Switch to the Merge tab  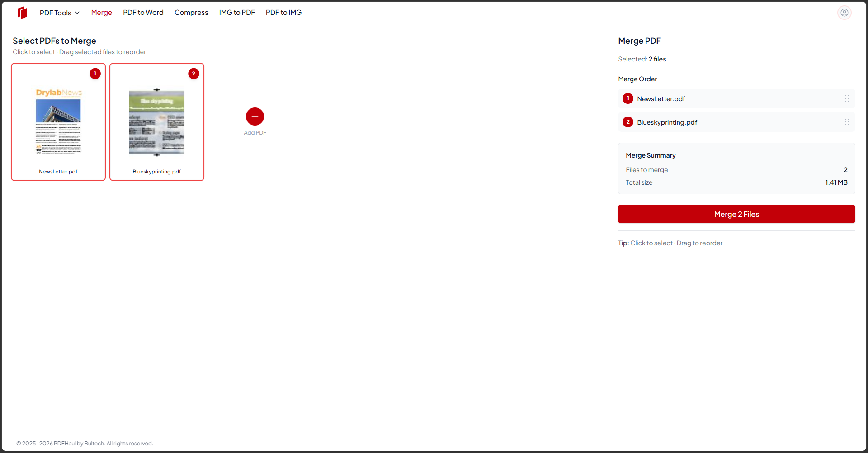point(102,13)
